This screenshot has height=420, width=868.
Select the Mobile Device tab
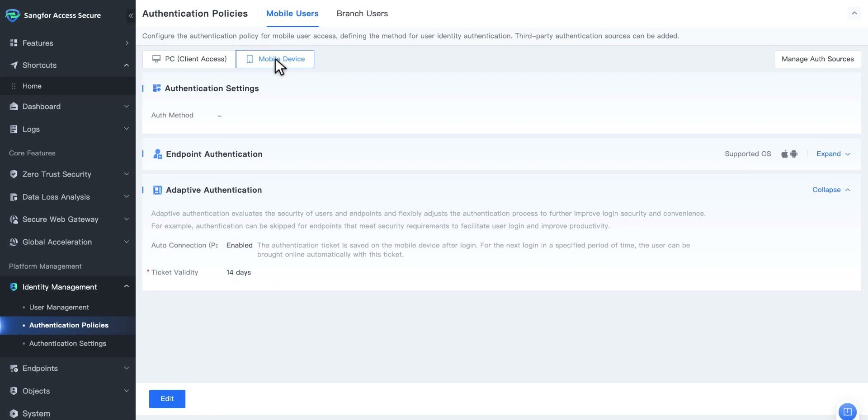click(x=275, y=59)
